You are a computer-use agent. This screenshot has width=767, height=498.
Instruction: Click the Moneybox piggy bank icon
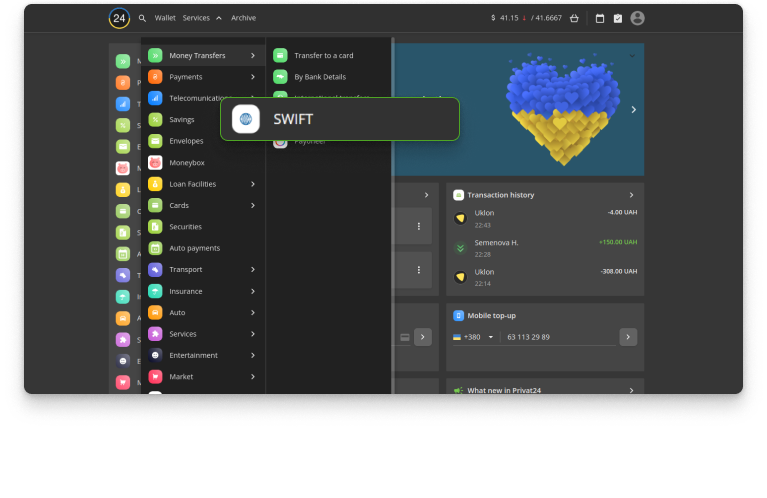[x=155, y=162]
